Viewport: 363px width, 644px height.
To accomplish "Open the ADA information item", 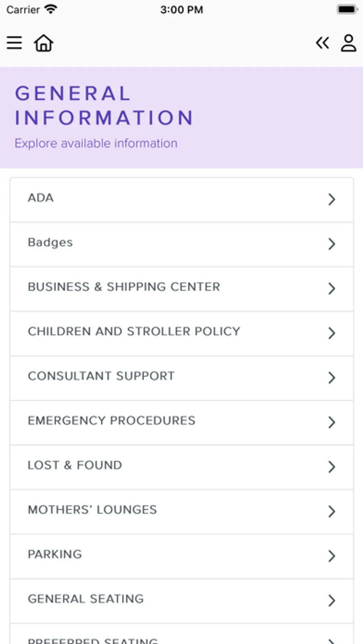I will point(41,198).
